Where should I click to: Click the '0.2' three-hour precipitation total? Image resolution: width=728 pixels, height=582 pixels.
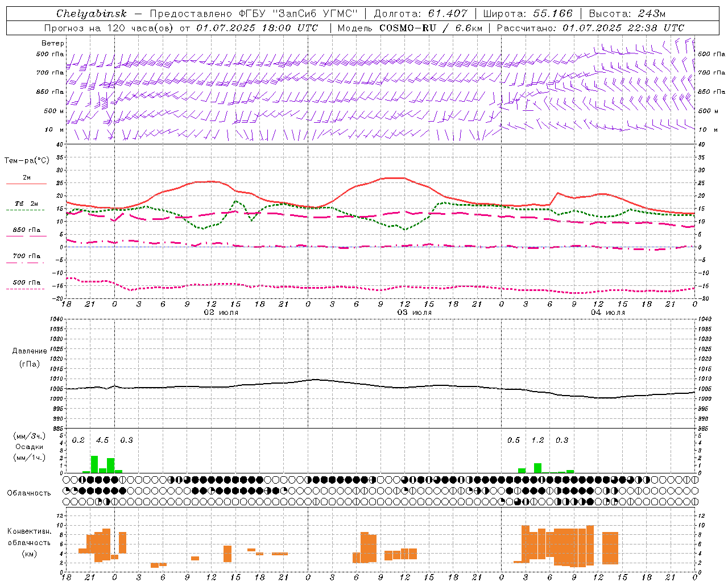tap(78, 440)
